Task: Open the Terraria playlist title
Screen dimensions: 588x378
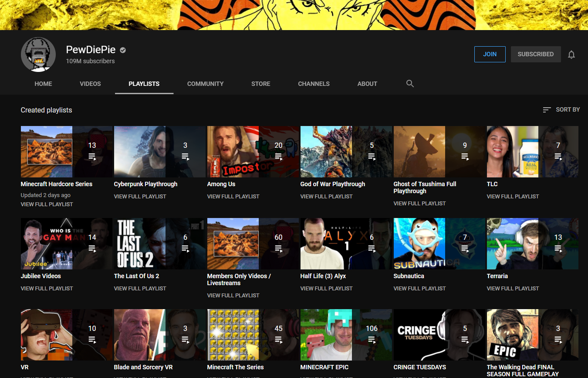Action: pos(497,276)
